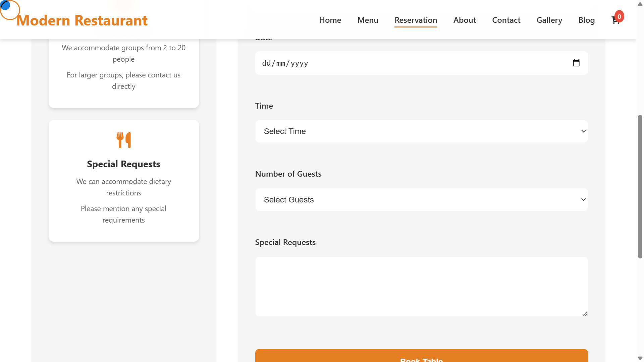Click the vertical page scrollbar thumb
644x362 pixels.
pos(640,186)
